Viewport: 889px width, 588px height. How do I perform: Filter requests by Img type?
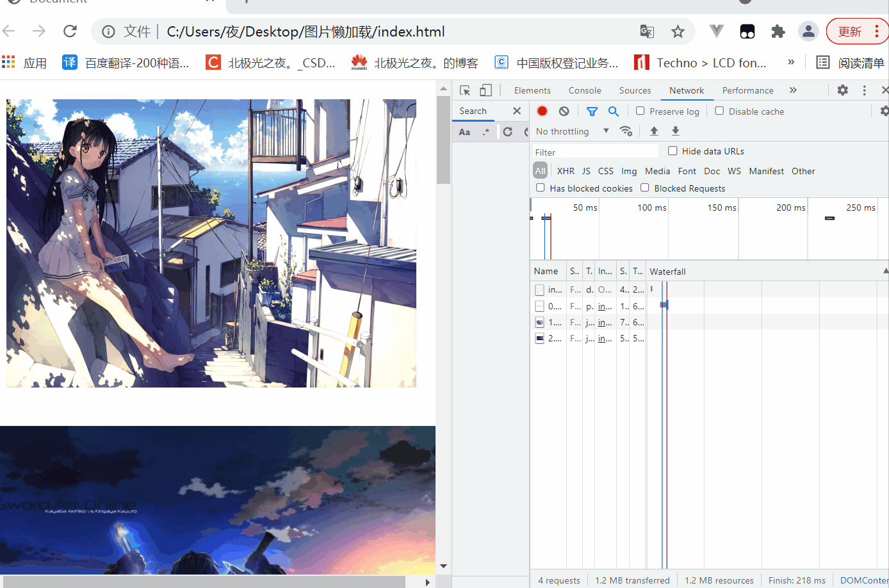coord(629,171)
